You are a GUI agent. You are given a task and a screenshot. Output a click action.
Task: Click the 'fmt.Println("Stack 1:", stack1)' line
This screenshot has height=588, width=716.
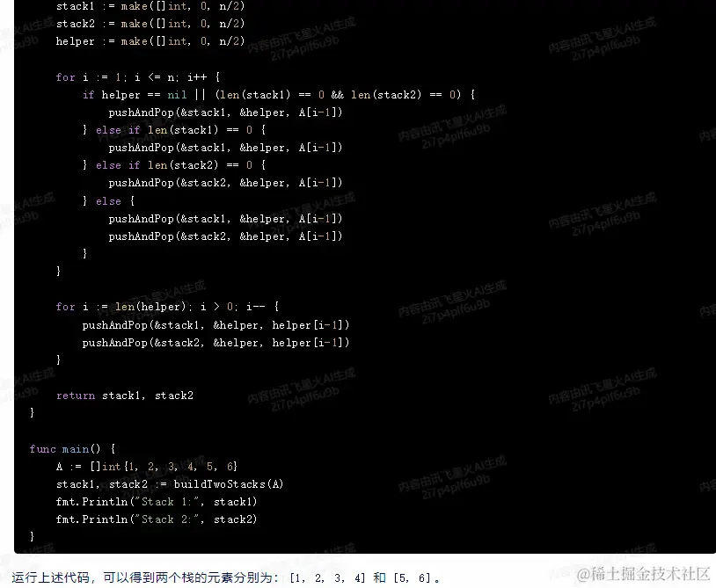(157, 502)
